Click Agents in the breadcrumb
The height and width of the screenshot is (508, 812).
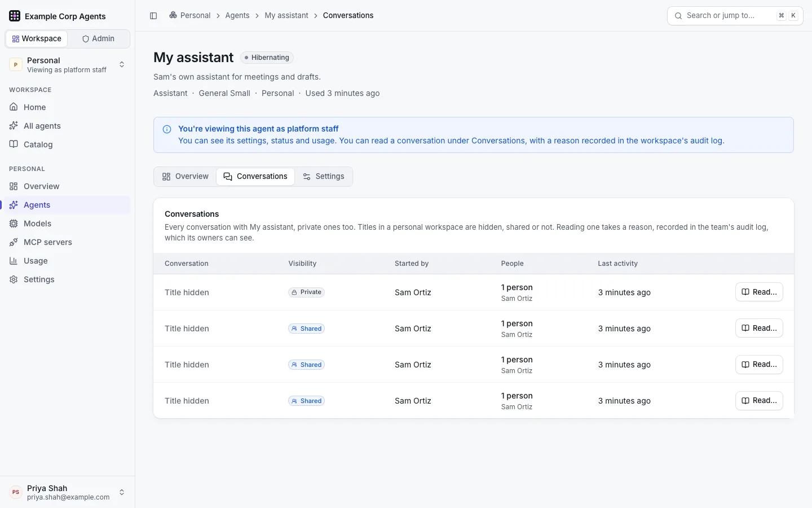tap(237, 16)
